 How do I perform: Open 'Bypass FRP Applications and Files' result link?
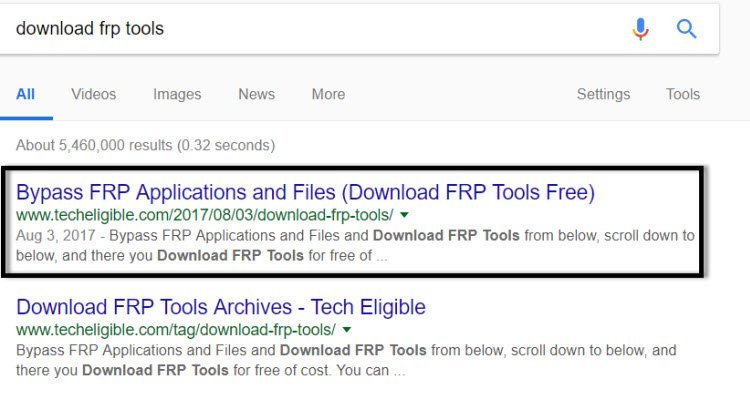(x=305, y=192)
